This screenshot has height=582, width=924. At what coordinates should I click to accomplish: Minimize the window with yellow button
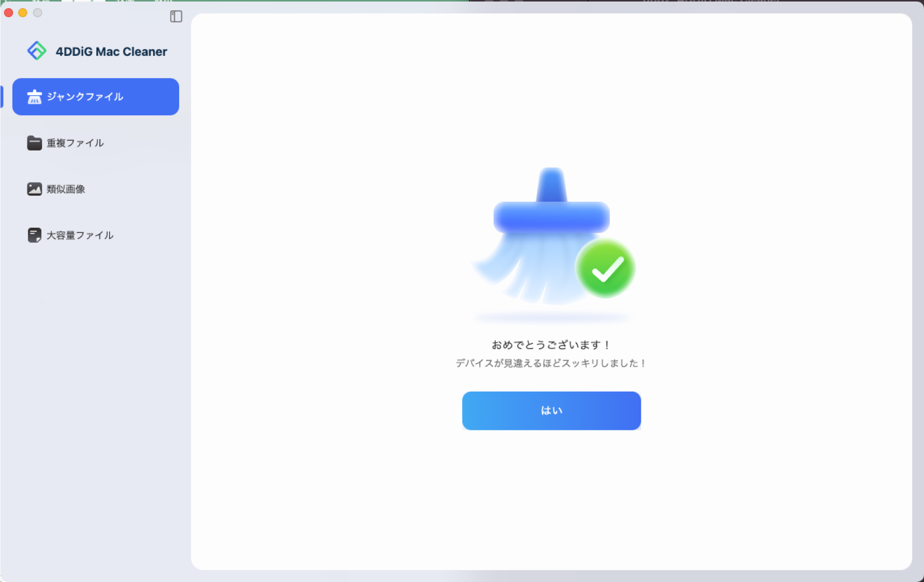coord(23,12)
